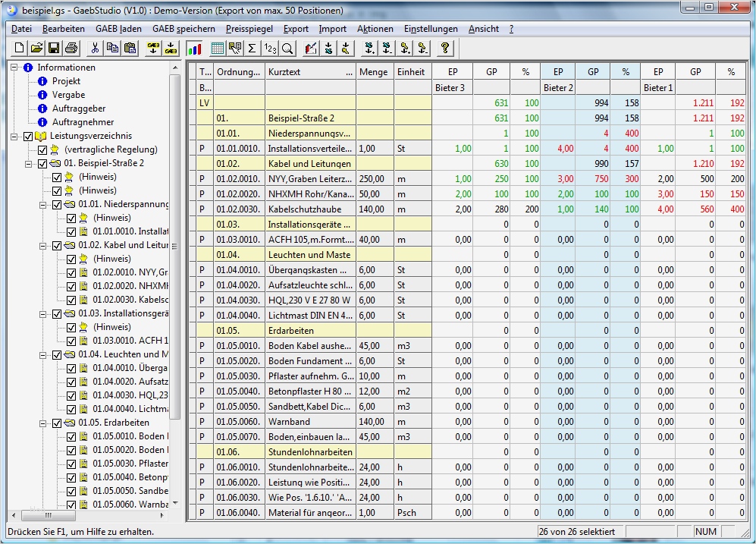Collapse the Informationen tree node
Screen dimensions: 756x544
[15, 68]
